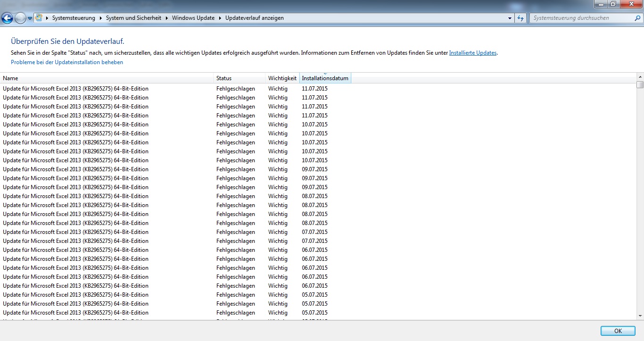Click the magnifier search icon
Screen dimensions: 644x341
point(637,18)
